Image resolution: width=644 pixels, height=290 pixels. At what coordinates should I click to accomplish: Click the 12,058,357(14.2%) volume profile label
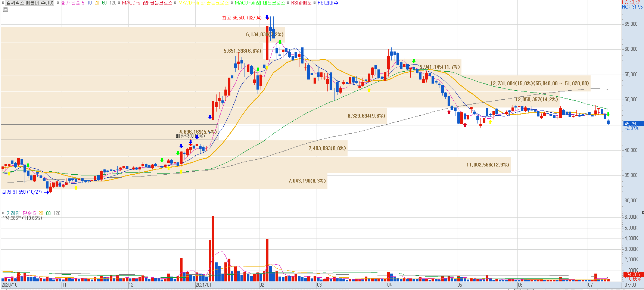point(537,100)
